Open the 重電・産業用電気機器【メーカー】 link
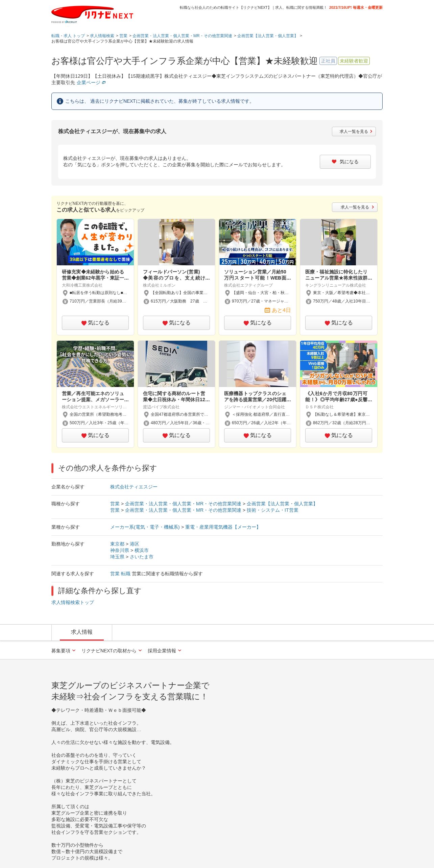This screenshot has height=868, width=434. [x=222, y=527]
